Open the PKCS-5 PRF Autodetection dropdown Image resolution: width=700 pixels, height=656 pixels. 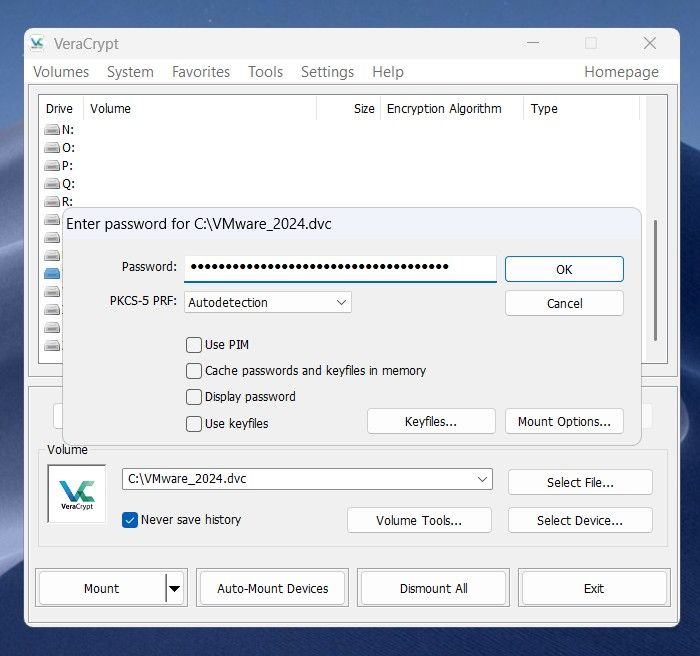pyautogui.click(x=268, y=302)
